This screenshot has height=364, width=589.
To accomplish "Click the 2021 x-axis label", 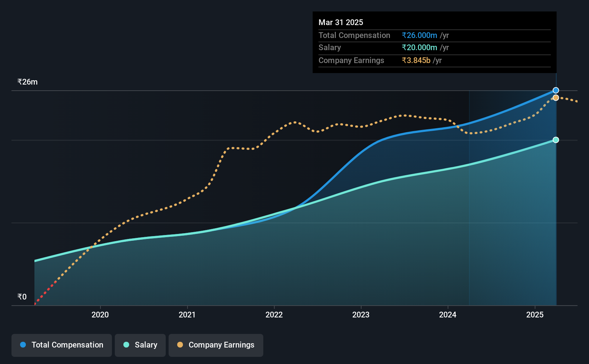I will (187, 315).
